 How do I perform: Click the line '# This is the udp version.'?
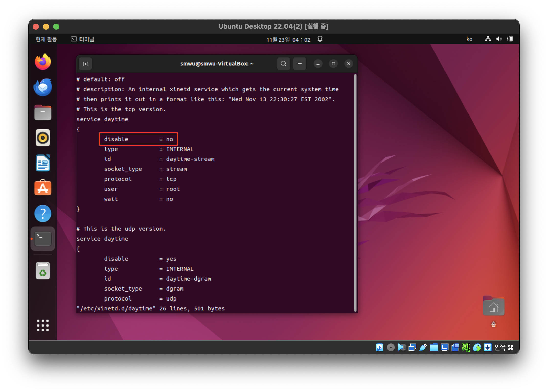(121, 229)
